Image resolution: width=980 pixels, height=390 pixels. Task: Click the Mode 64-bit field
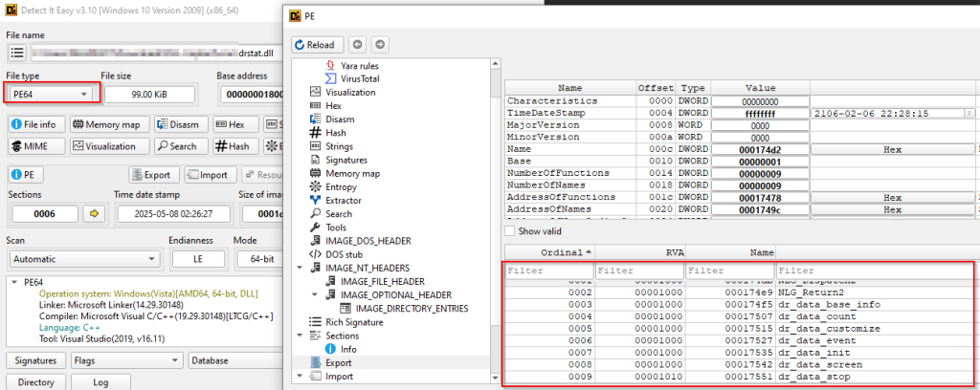click(260, 258)
